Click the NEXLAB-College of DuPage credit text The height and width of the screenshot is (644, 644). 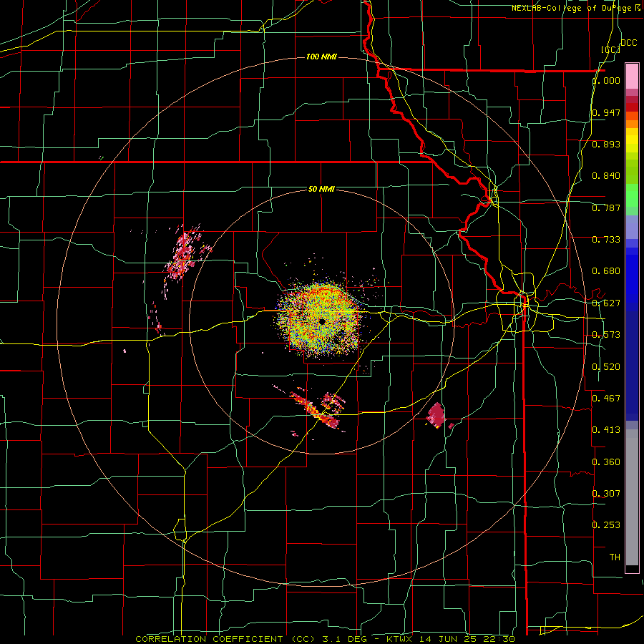pyautogui.click(x=575, y=8)
